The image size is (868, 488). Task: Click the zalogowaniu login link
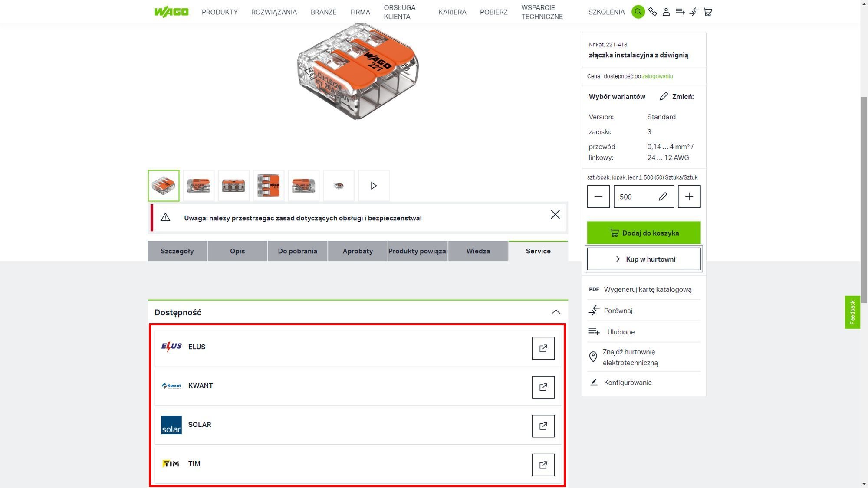tap(658, 76)
